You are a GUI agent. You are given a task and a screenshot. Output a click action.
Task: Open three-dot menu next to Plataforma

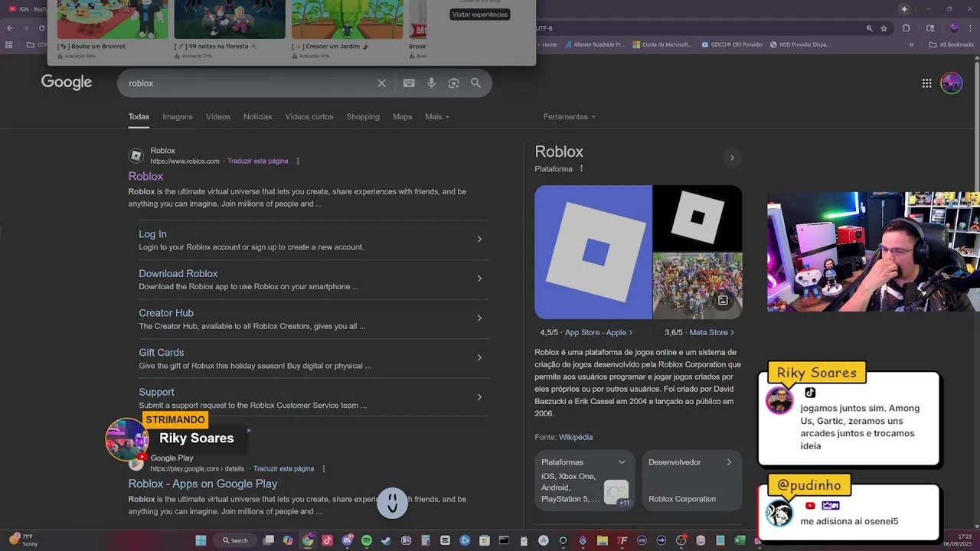tap(581, 168)
